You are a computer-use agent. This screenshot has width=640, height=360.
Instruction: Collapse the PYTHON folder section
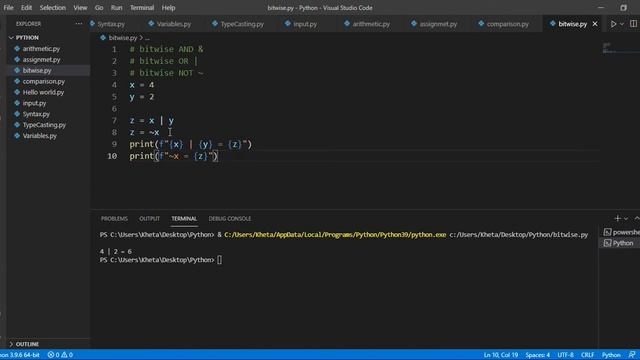[x=27, y=38]
